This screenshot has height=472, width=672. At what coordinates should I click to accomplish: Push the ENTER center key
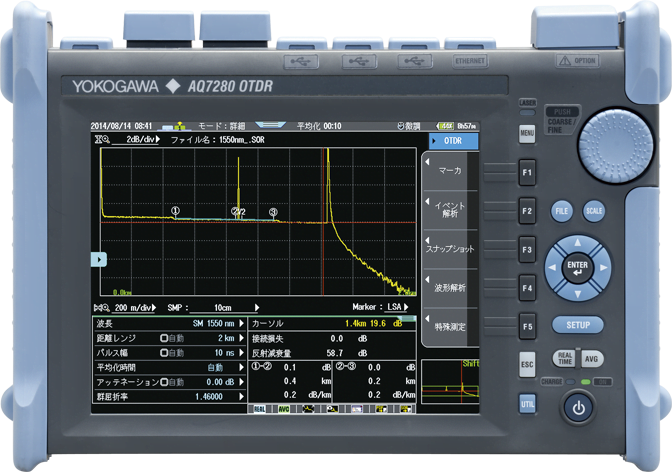pyautogui.click(x=578, y=268)
